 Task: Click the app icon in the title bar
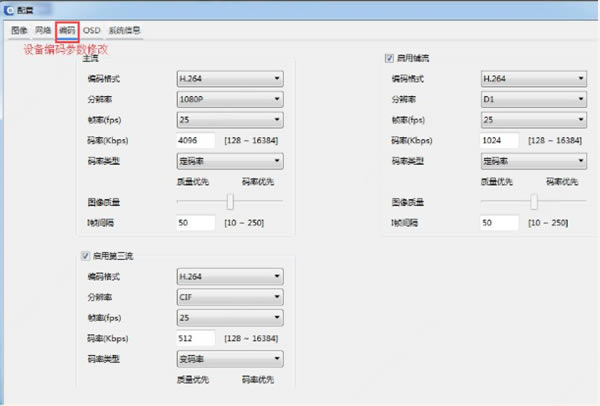pyautogui.click(x=9, y=9)
